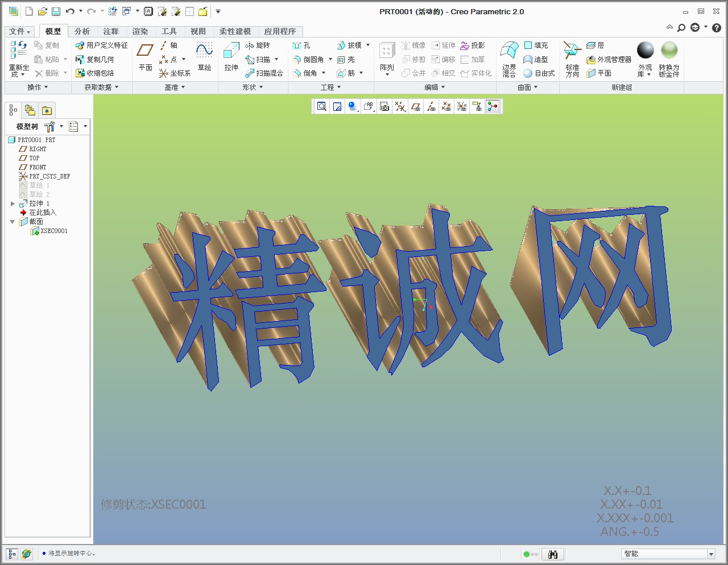728x565 pixels.
Task: Click 外观管理器 button
Action: pos(609,59)
